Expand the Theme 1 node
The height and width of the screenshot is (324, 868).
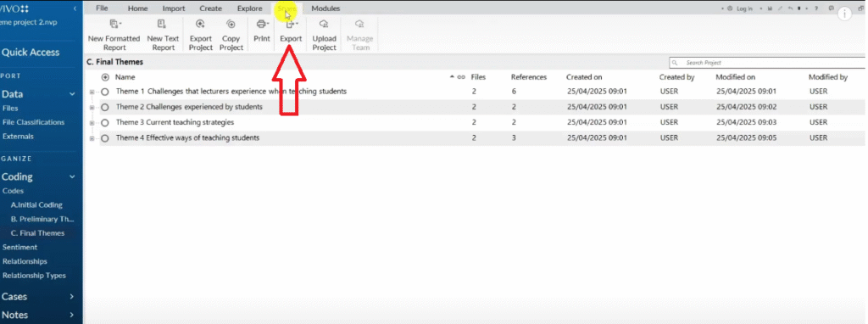click(x=92, y=92)
